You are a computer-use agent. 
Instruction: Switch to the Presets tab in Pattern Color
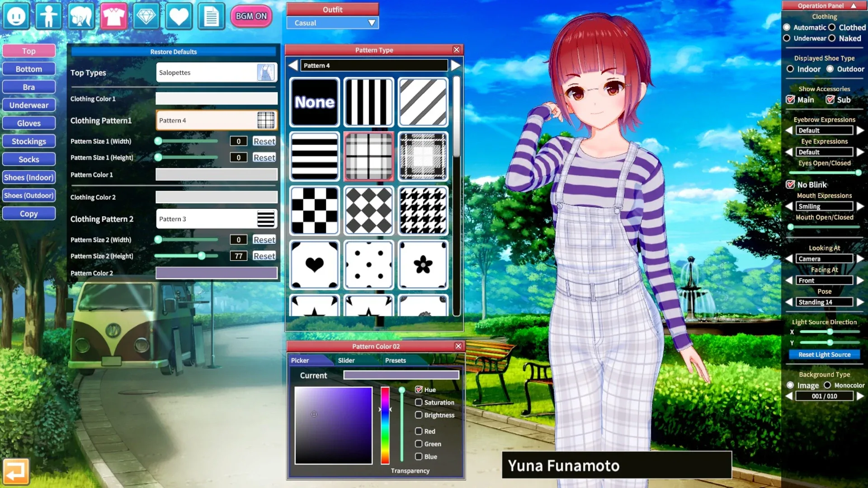395,360
